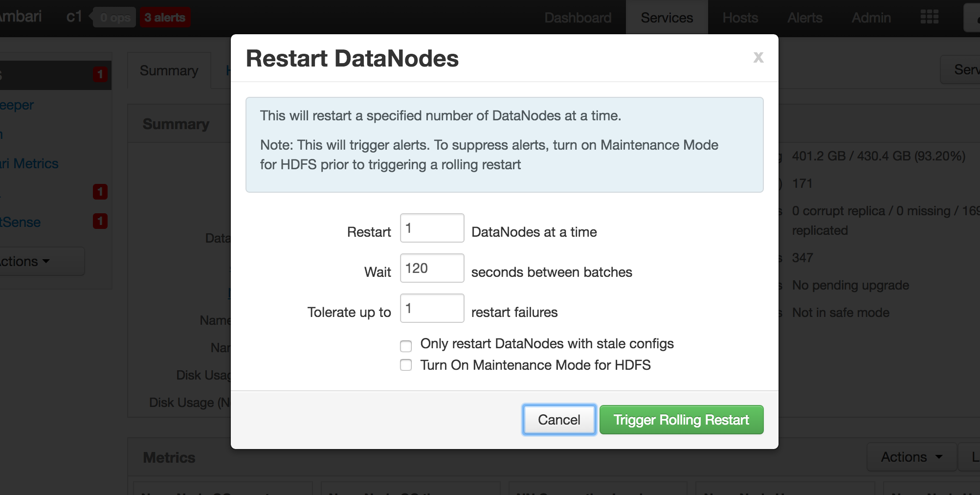Screen dimensions: 980x495
Task: Open the grid views icon in navbar
Action: [929, 17]
